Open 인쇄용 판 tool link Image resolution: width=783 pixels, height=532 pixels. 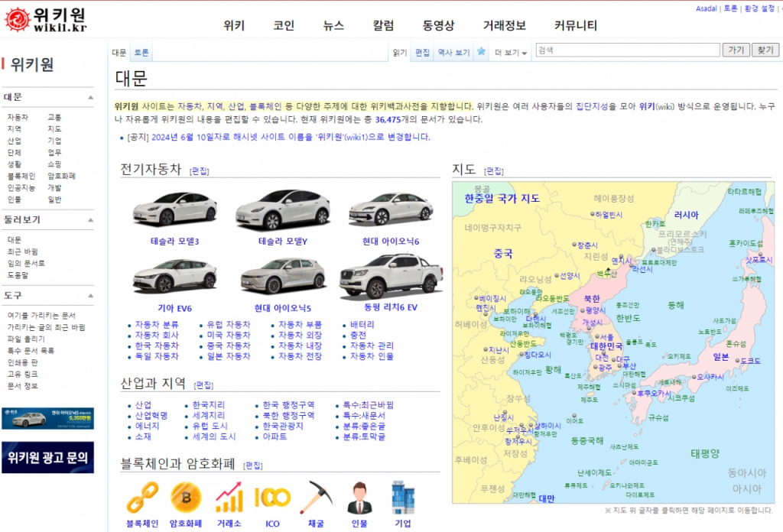(x=22, y=362)
